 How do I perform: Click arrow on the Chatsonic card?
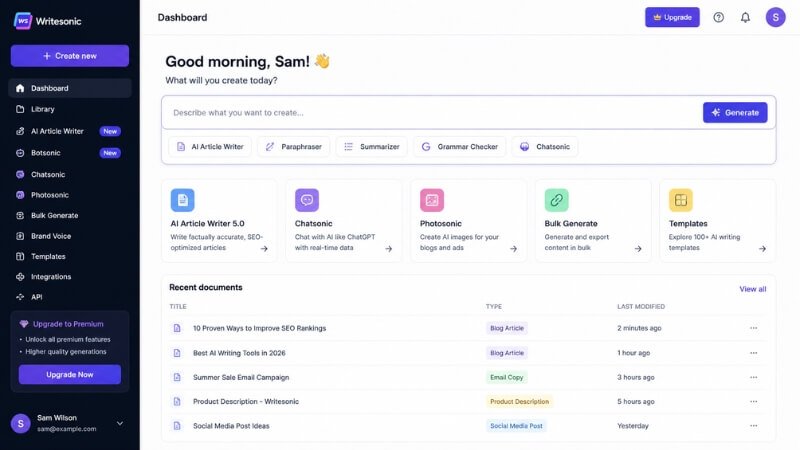[x=388, y=248]
